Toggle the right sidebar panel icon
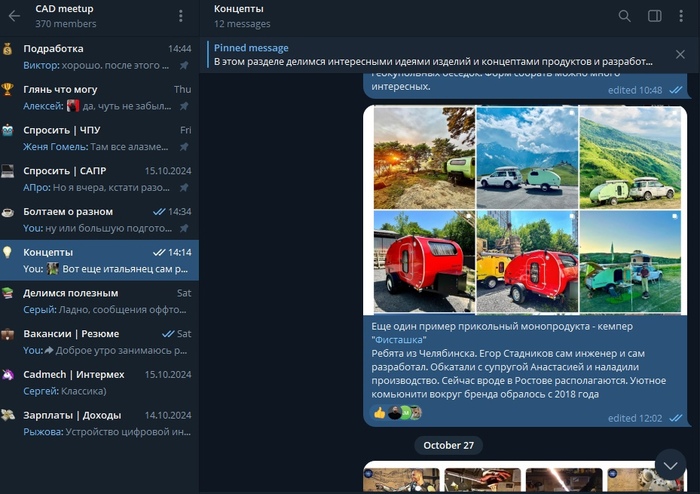This screenshot has height=494, width=700. coord(654,16)
